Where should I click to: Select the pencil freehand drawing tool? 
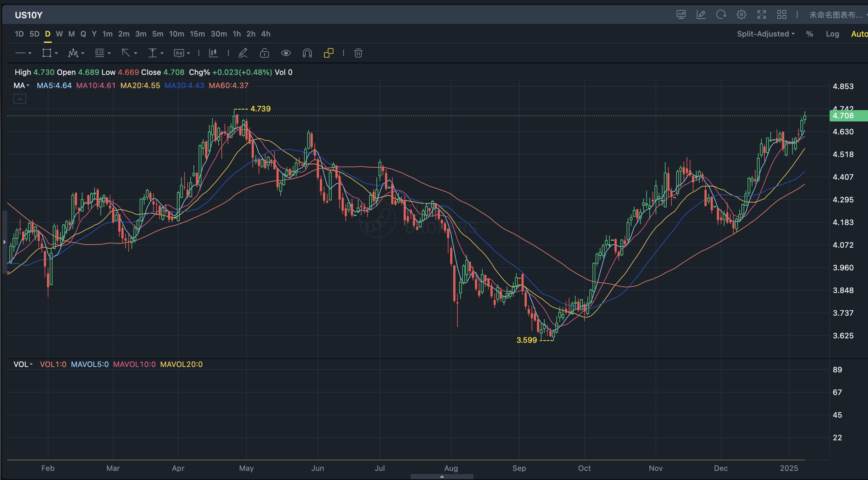[x=243, y=53]
